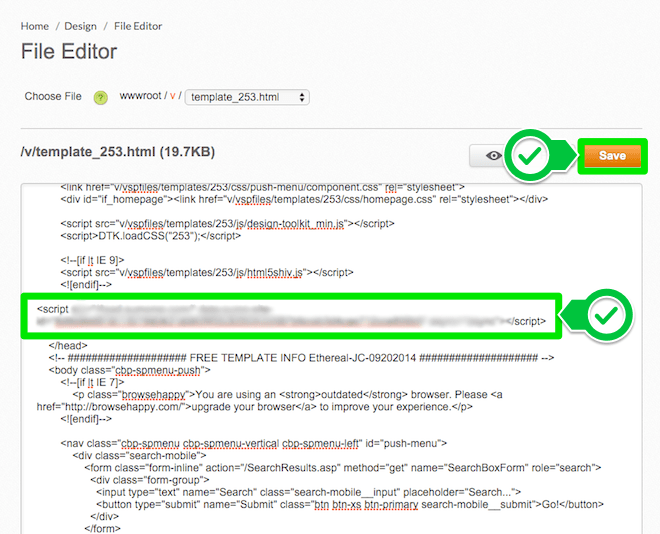Viewport: 660px width, 534px height.
Task: Click the eye preview button
Action: pos(490,156)
